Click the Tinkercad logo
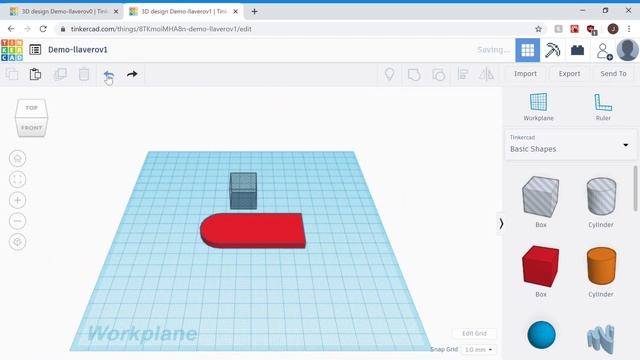Viewport: 640px width, 360px height. pos(12,50)
